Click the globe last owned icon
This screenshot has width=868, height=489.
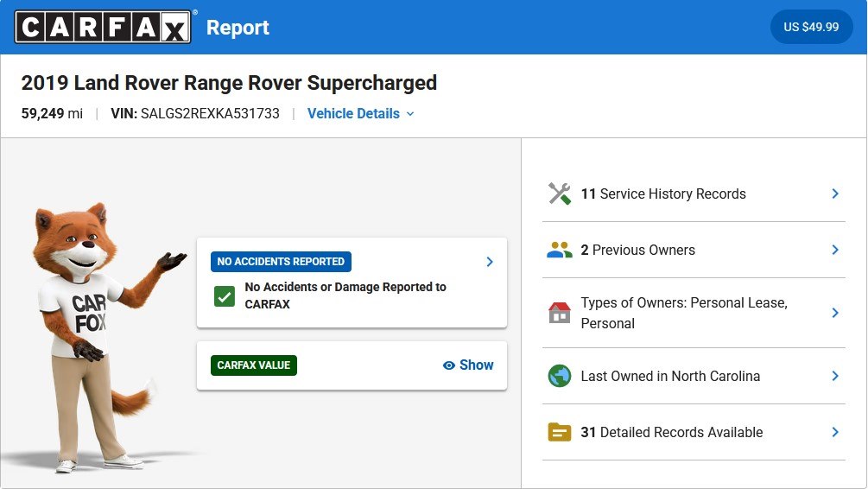559,376
